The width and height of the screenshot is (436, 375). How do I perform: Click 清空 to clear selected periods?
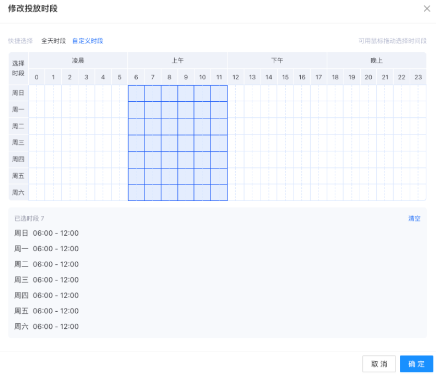pyautogui.click(x=414, y=218)
